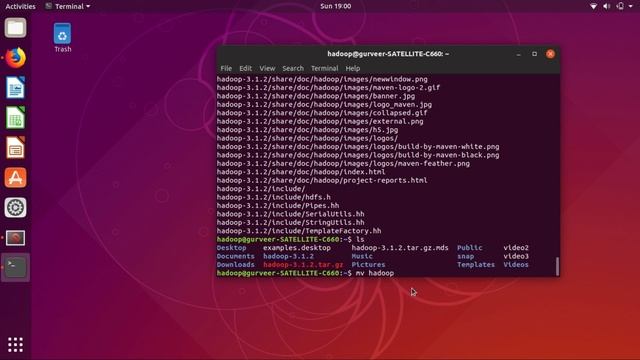Click the 'include/hdfs.h' line
This screenshot has width=640, height=360.
tap(273, 197)
